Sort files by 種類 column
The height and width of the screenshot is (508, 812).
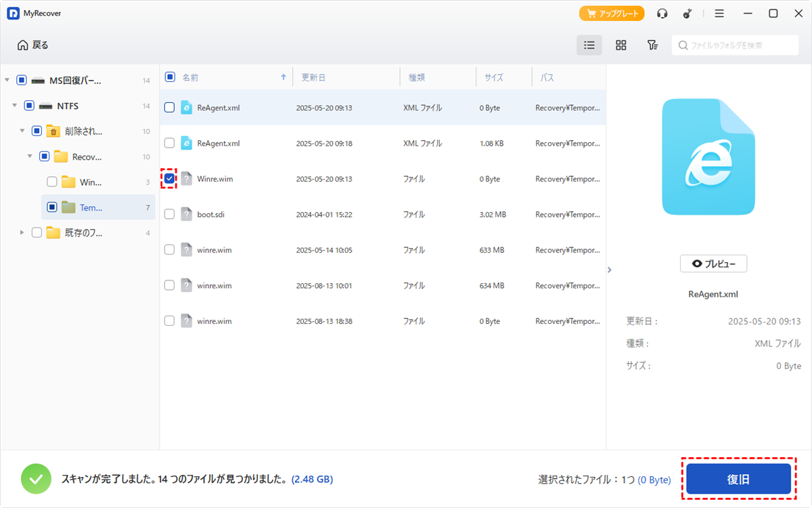417,78
